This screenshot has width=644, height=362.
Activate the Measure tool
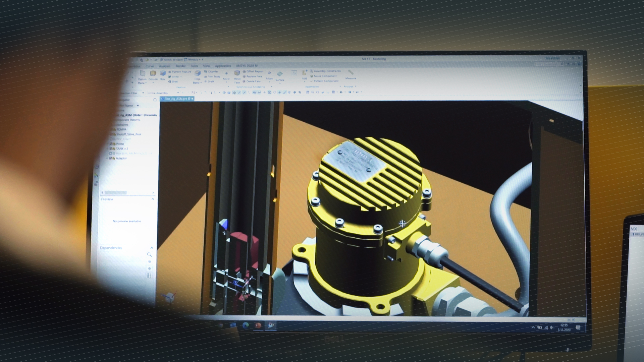(x=351, y=75)
